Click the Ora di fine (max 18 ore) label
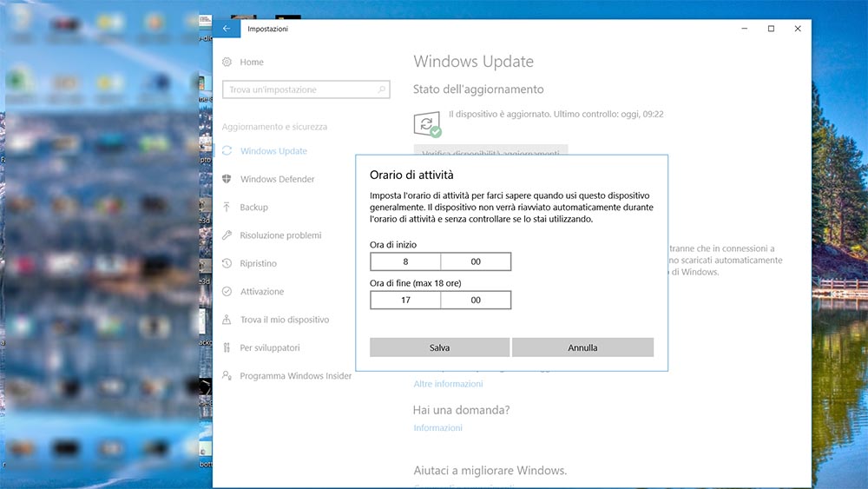This screenshot has width=868, height=489. (416, 283)
